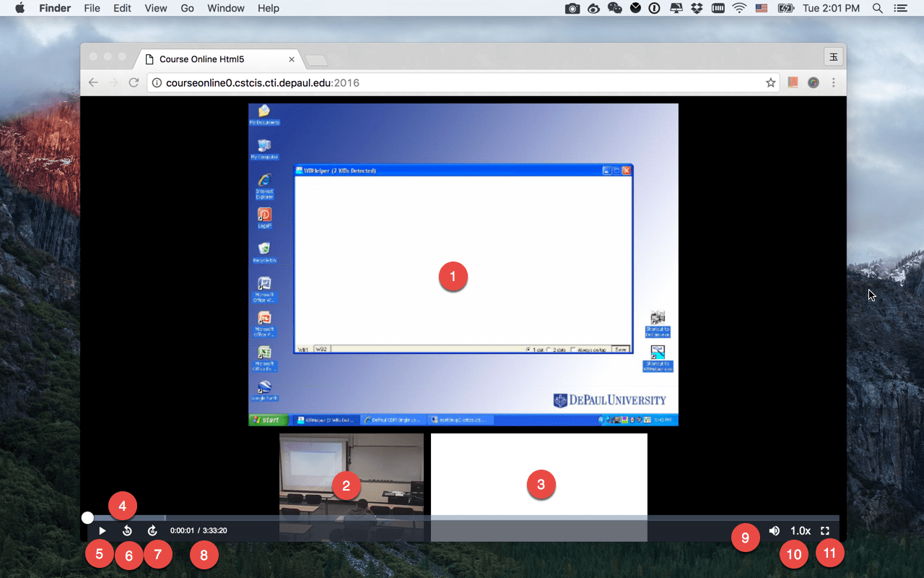Open the File menu

tap(92, 8)
